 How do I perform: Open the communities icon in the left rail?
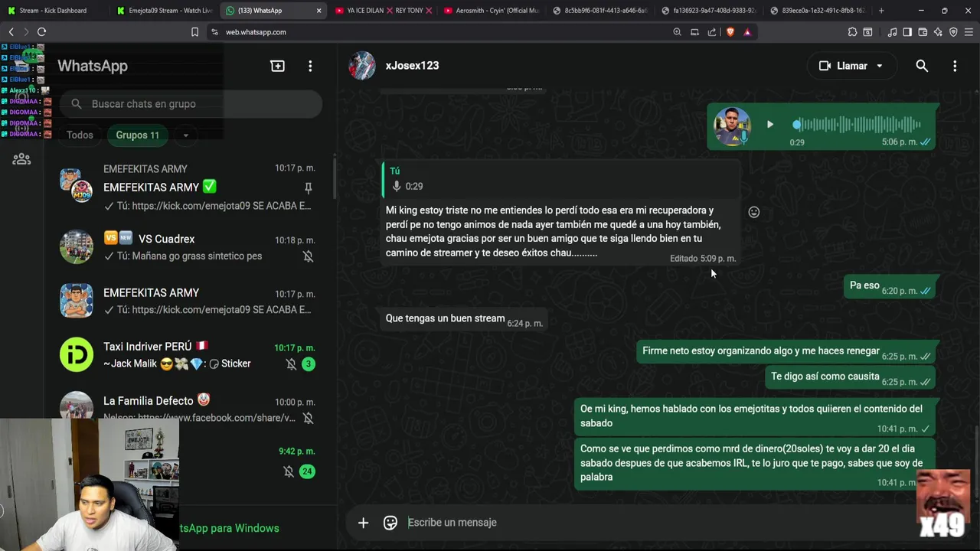(21, 159)
